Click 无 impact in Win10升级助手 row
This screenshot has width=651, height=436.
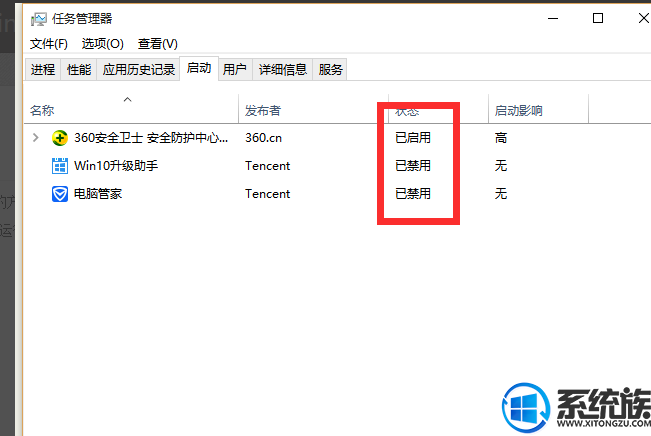[x=501, y=166]
